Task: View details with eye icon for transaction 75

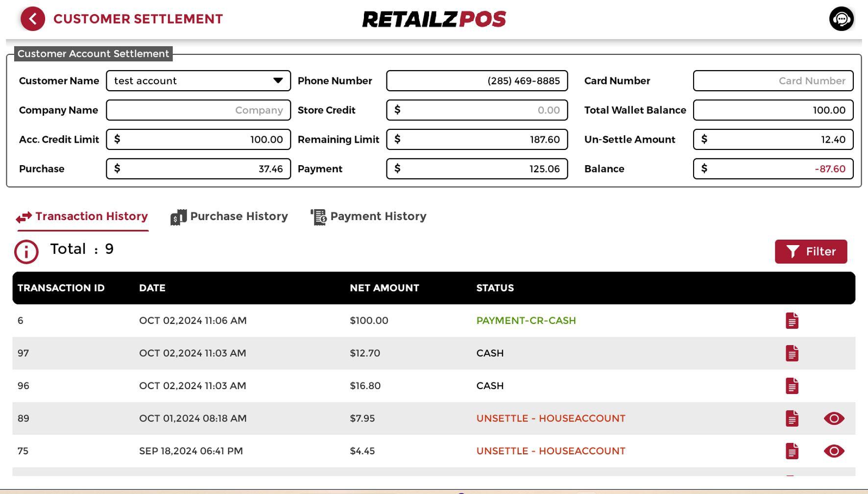Action: pos(834,451)
